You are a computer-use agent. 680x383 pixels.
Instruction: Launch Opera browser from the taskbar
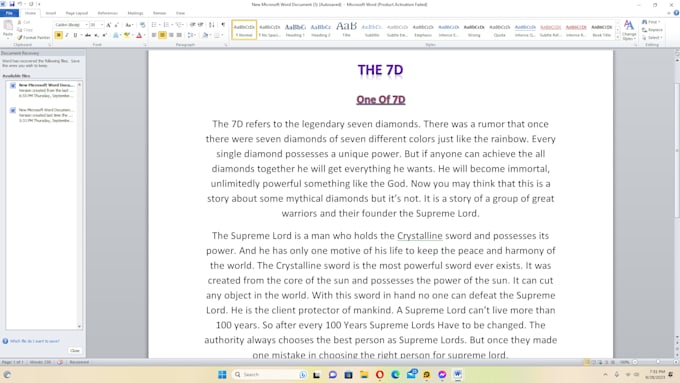(380, 374)
